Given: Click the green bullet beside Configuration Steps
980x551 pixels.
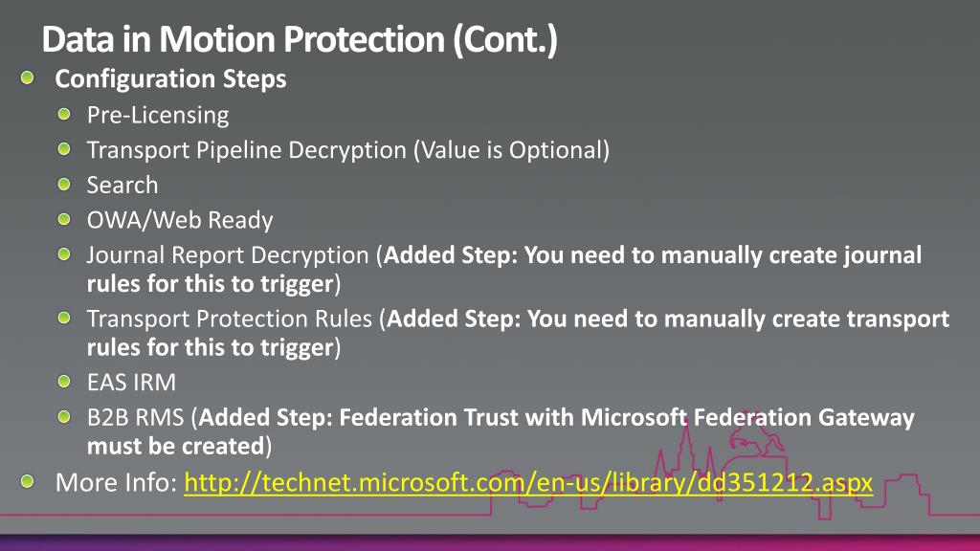Looking at the screenshot, I should (x=27, y=77).
